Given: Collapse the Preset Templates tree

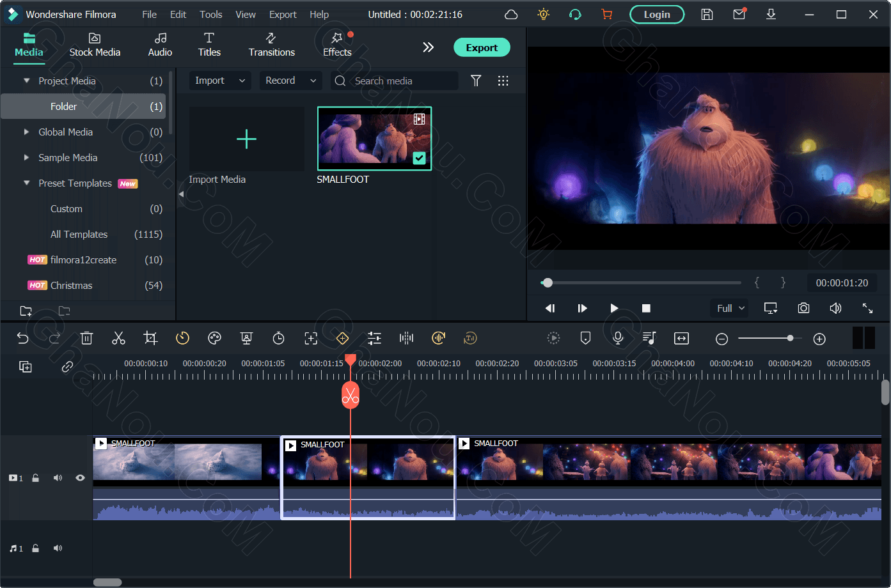Looking at the screenshot, I should point(27,183).
